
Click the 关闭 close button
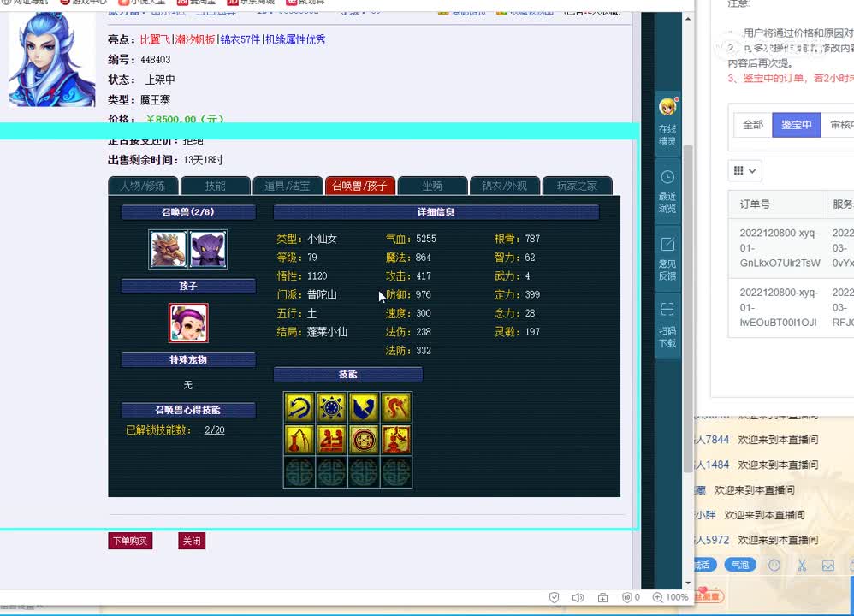click(x=192, y=541)
